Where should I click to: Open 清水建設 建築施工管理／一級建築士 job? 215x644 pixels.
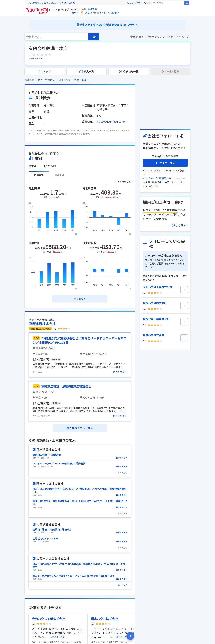(47, 455)
